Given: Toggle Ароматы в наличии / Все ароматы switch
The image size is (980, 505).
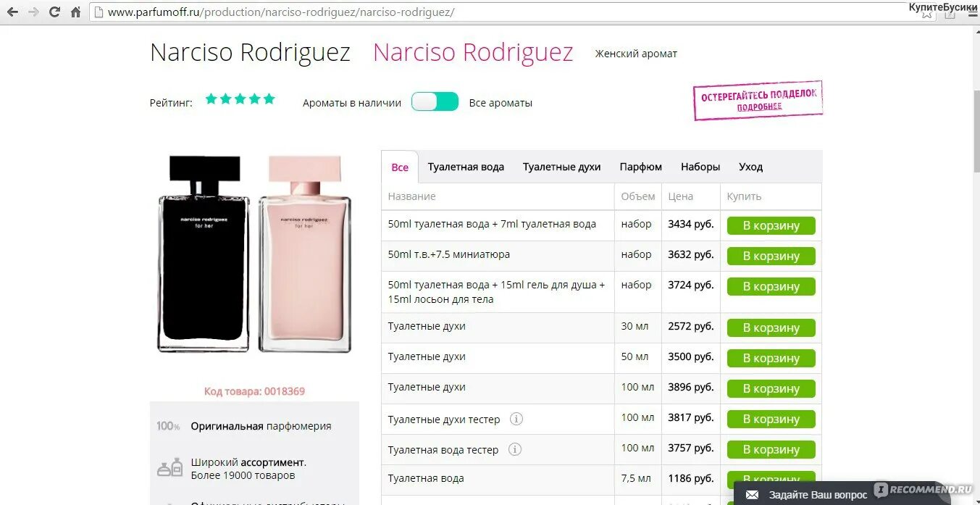Looking at the screenshot, I should [x=435, y=102].
